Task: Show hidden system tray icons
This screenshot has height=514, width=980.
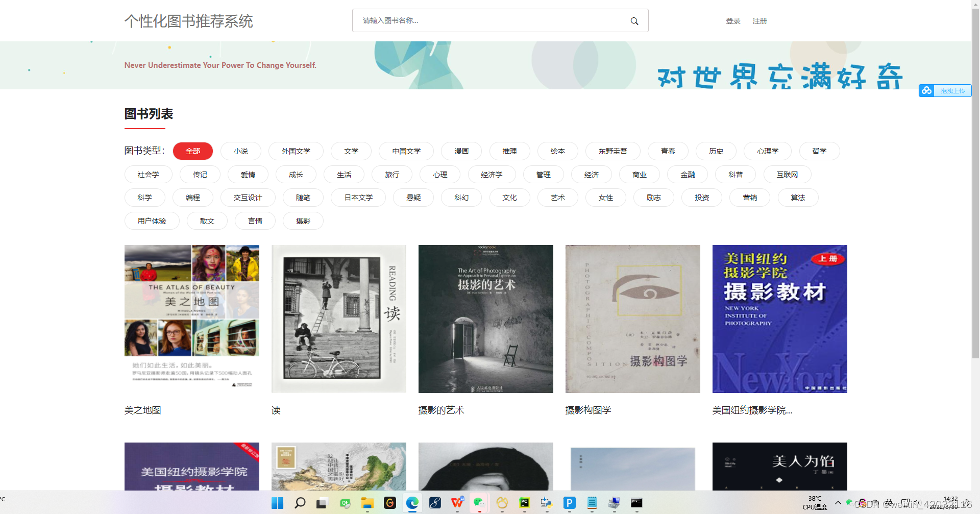Action: tap(838, 503)
